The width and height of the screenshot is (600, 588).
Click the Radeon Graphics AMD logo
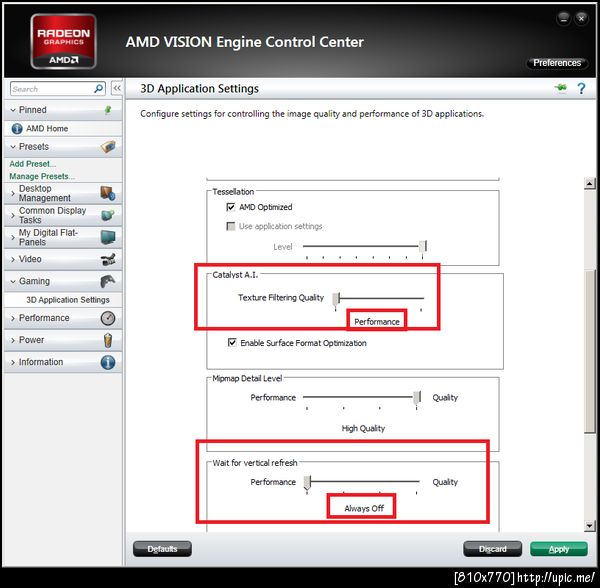click(63, 41)
